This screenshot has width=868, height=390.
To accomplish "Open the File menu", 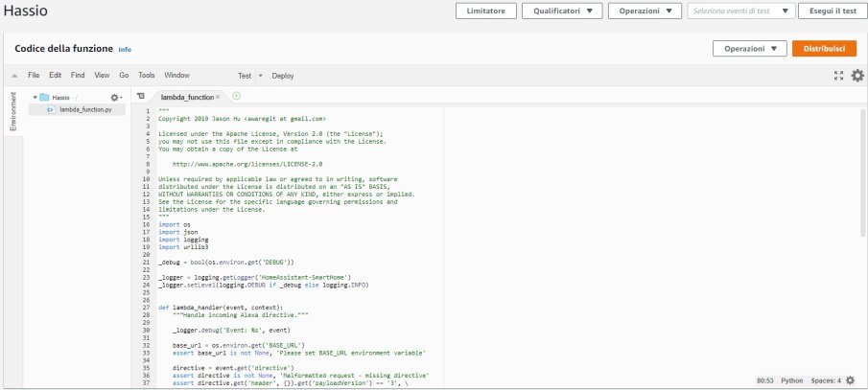I will 34,76.
